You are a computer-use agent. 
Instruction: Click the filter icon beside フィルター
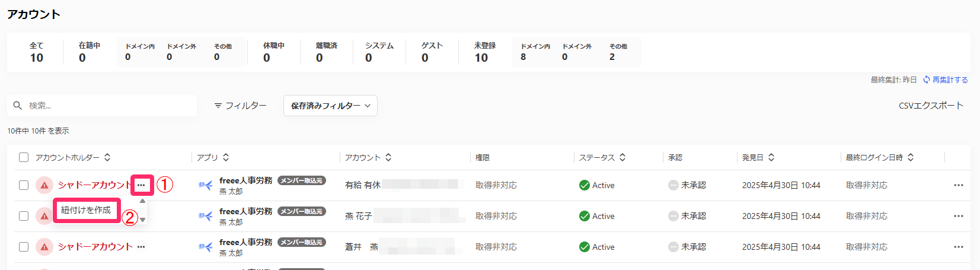218,106
